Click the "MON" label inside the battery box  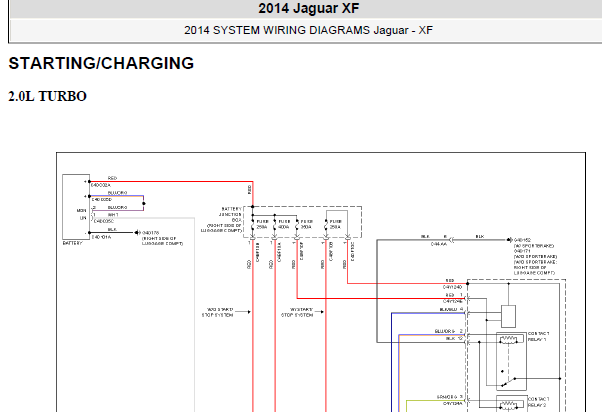(x=81, y=211)
